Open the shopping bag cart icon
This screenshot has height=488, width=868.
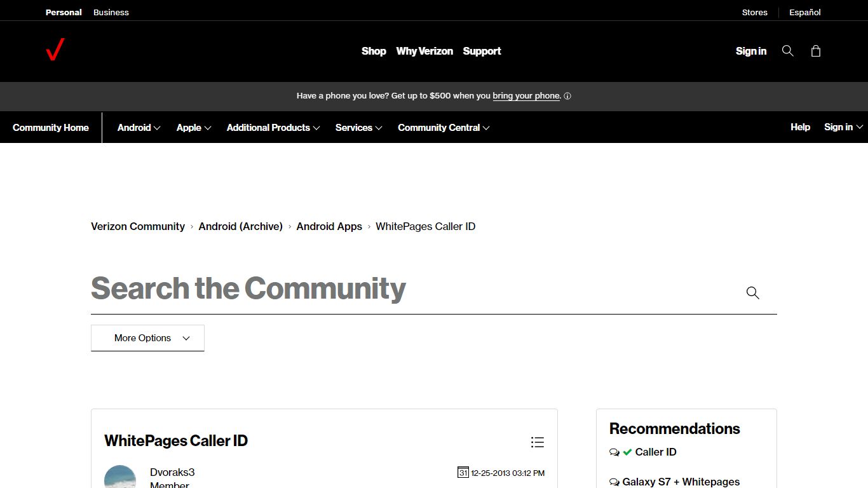[816, 51]
